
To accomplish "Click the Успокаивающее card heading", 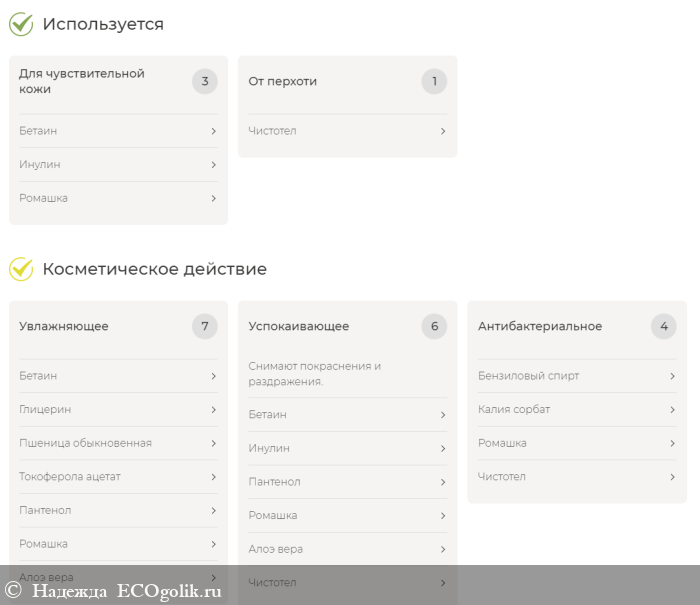I will [x=299, y=326].
